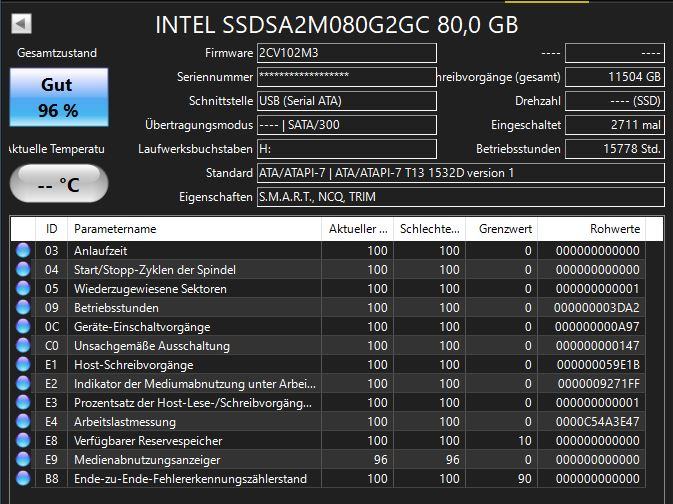Viewport: 673px width, 504px height.
Task: Click the status orb for Geräte-Einschaltvorgänge
Action: coord(23,326)
